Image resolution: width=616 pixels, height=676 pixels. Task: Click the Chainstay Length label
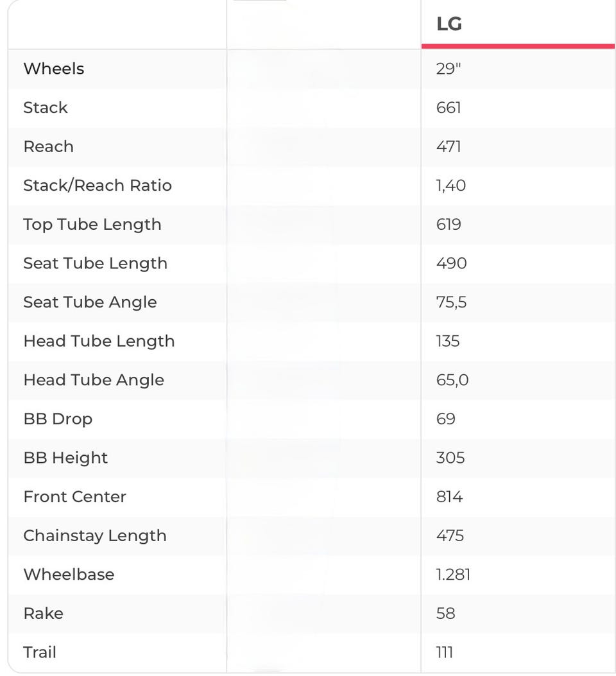95,536
